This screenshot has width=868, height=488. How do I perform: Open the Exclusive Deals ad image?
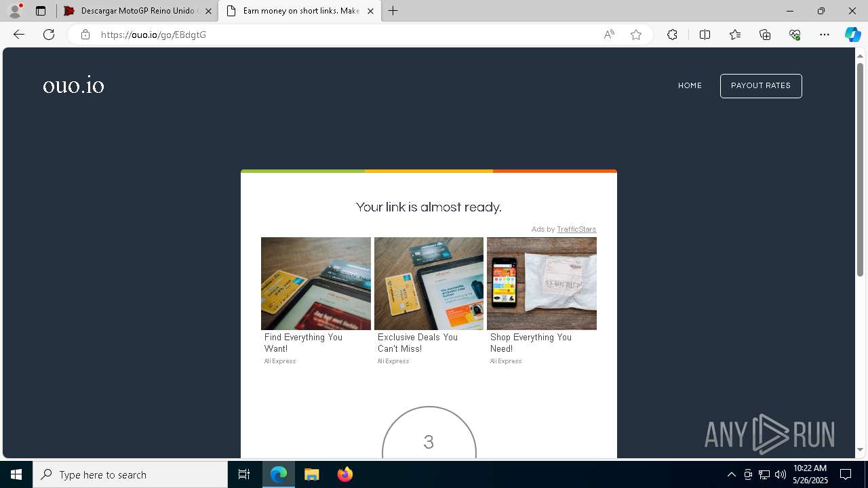(x=429, y=283)
